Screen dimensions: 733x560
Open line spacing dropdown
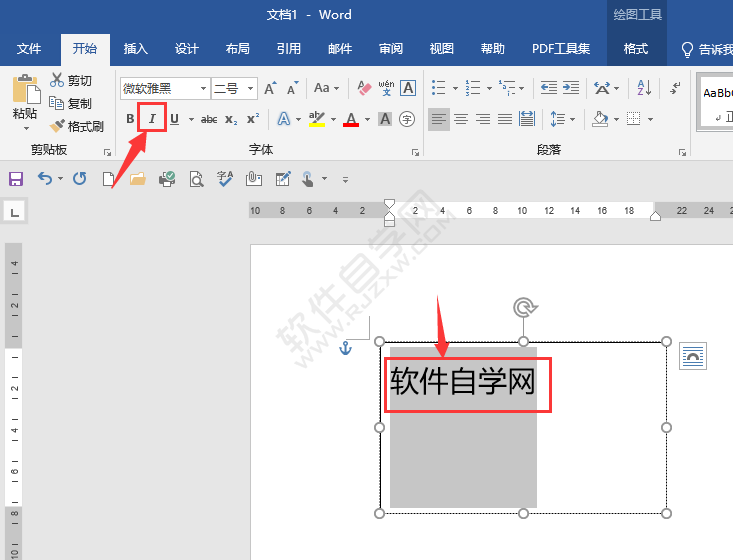point(563,119)
